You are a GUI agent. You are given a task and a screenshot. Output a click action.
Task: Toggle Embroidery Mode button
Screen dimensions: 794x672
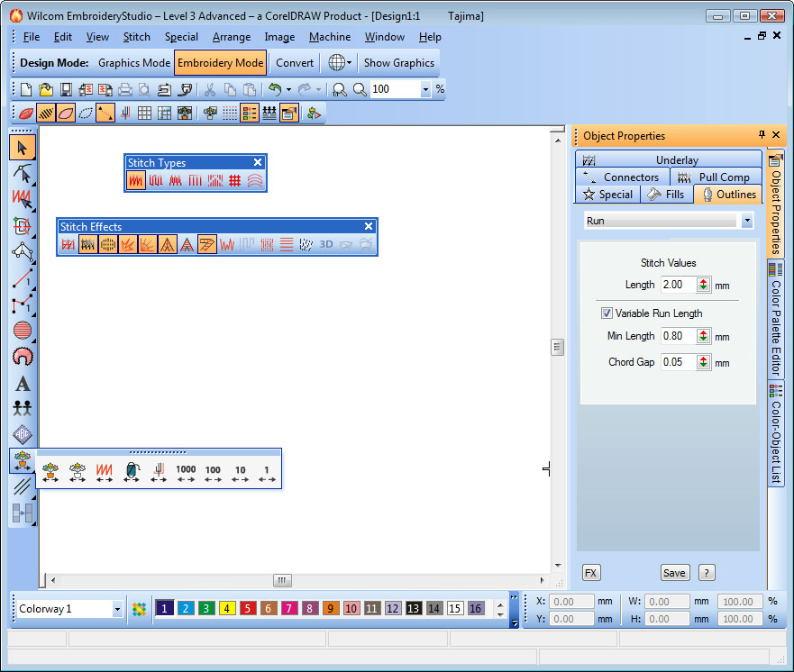click(x=220, y=63)
